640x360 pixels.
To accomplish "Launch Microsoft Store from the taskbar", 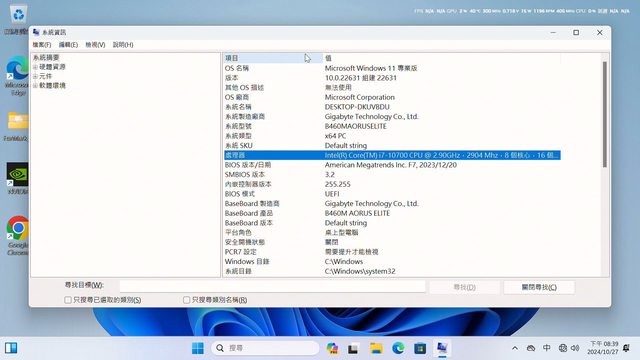I will [x=420, y=348].
